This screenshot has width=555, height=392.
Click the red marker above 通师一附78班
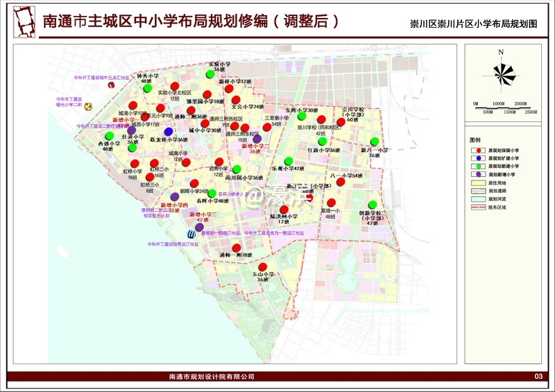(237, 248)
